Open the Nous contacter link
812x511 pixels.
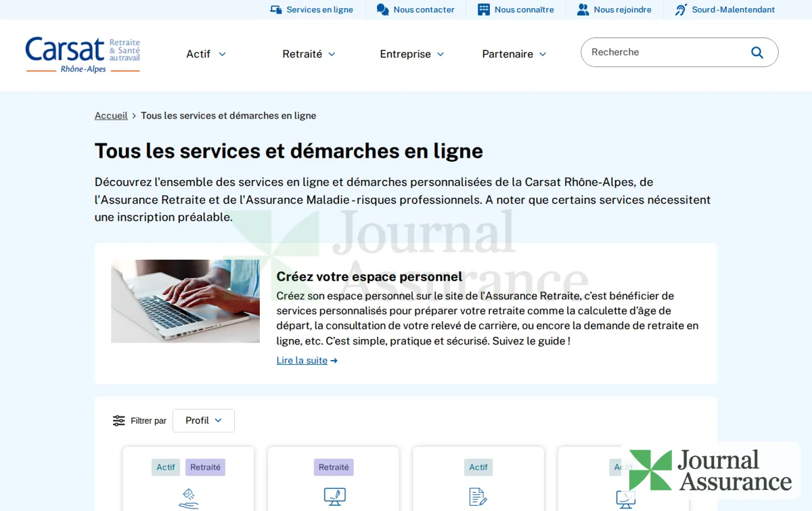point(415,9)
